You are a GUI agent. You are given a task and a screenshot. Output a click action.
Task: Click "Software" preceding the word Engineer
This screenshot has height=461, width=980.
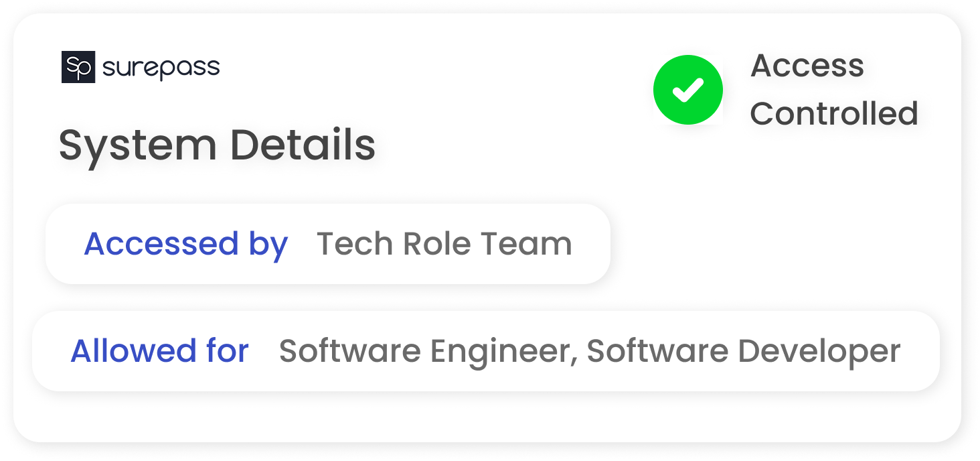click(349, 351)
